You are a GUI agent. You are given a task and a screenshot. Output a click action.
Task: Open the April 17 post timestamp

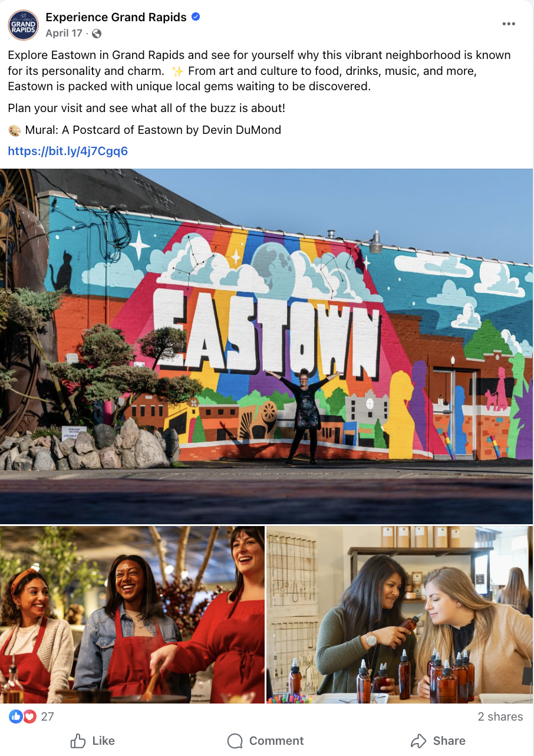coord(64,34)
